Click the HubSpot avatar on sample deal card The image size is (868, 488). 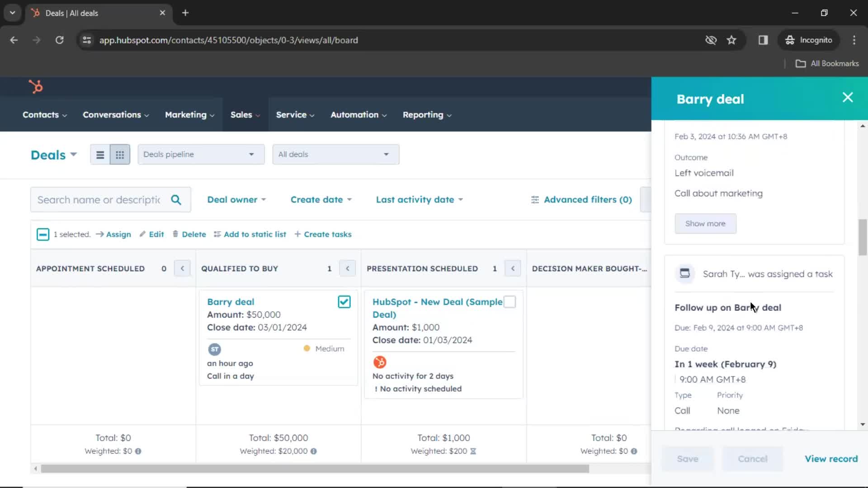coord(380,362)
